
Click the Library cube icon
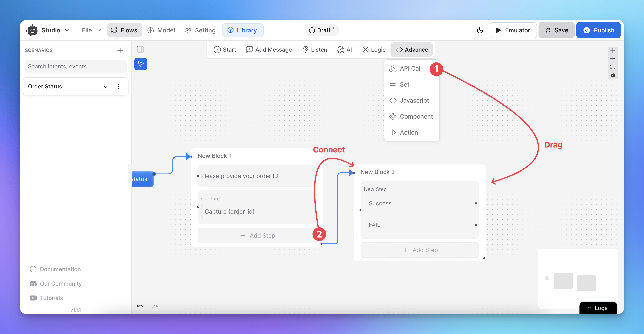pyautogui.click(x=230, y=30)
